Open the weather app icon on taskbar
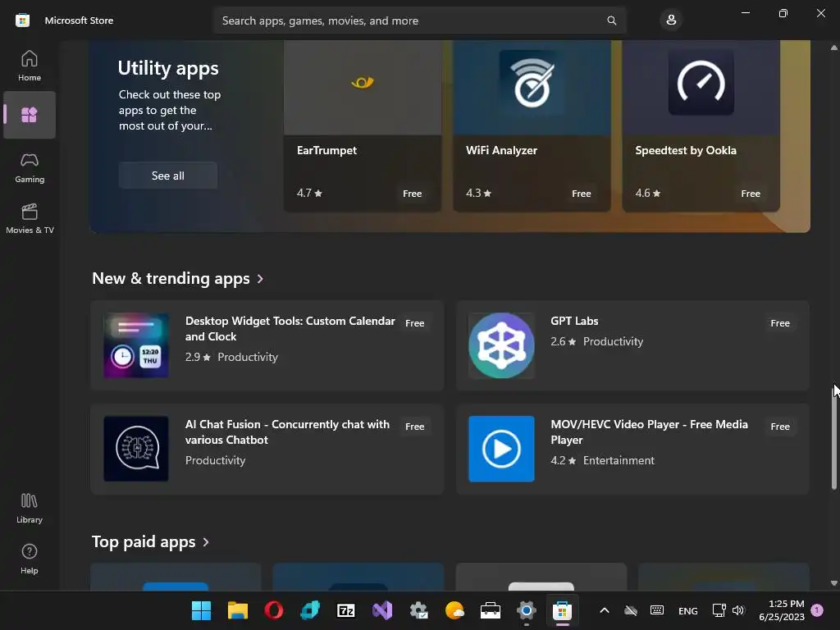840x630 pixels. click(454, 610)
